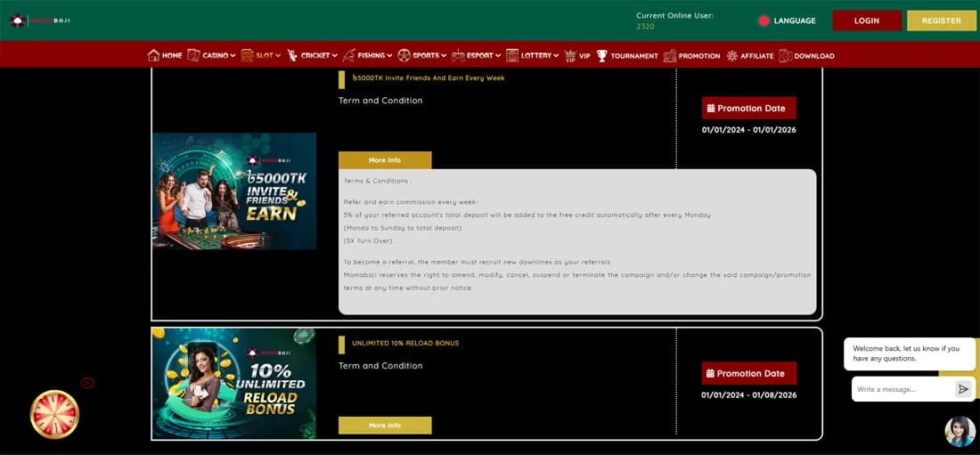Click the Login button
The image size is (980, 455).
867,20
